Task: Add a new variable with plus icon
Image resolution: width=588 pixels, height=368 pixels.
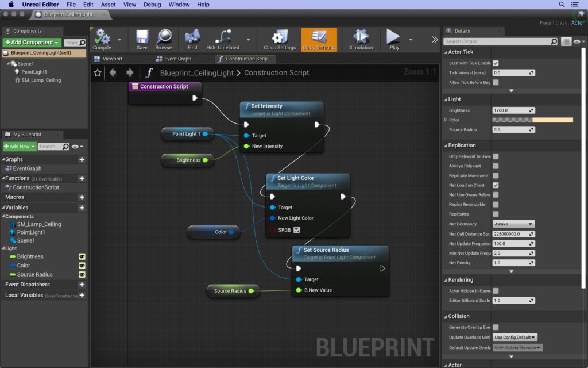Action: (x=82, y=208)
